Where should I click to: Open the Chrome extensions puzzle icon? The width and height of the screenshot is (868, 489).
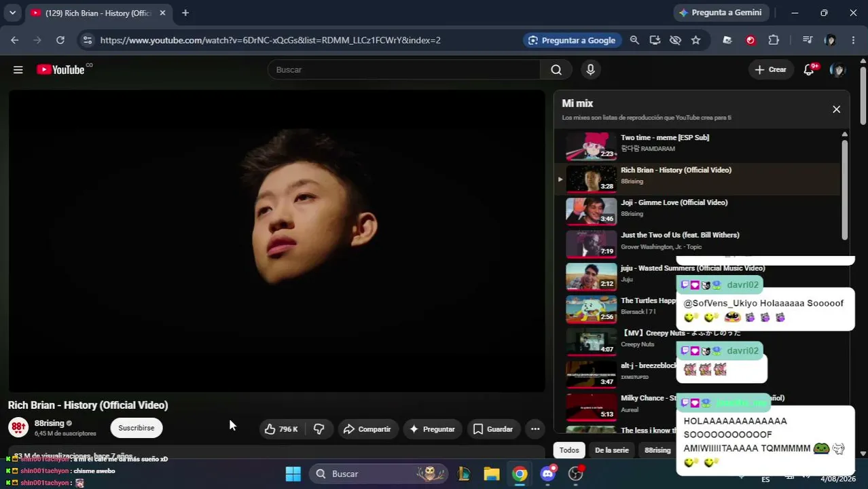coord(774,40)
